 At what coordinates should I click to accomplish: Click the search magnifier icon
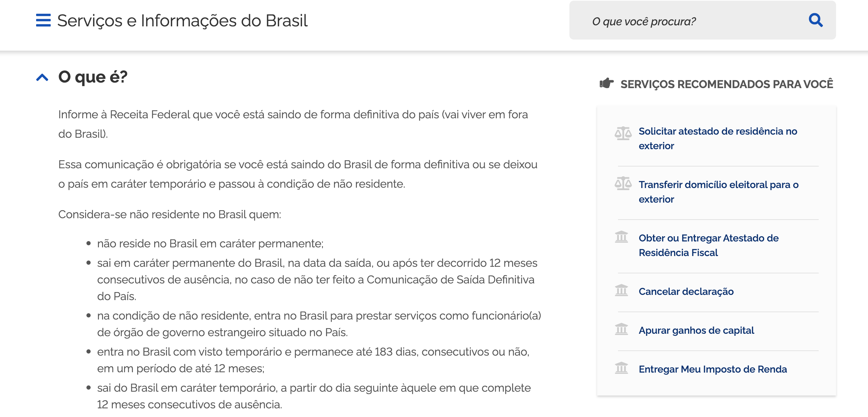click(817, 21)
